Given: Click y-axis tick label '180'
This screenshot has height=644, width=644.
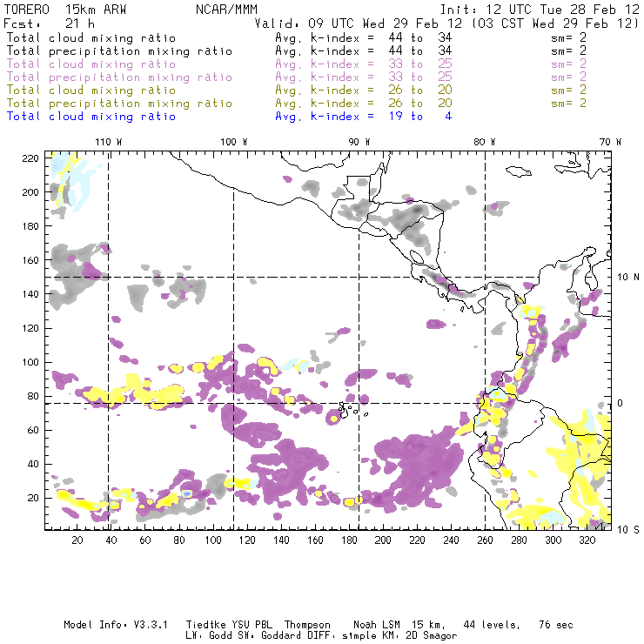Looking at the screenshot, I should pos(30,226).
